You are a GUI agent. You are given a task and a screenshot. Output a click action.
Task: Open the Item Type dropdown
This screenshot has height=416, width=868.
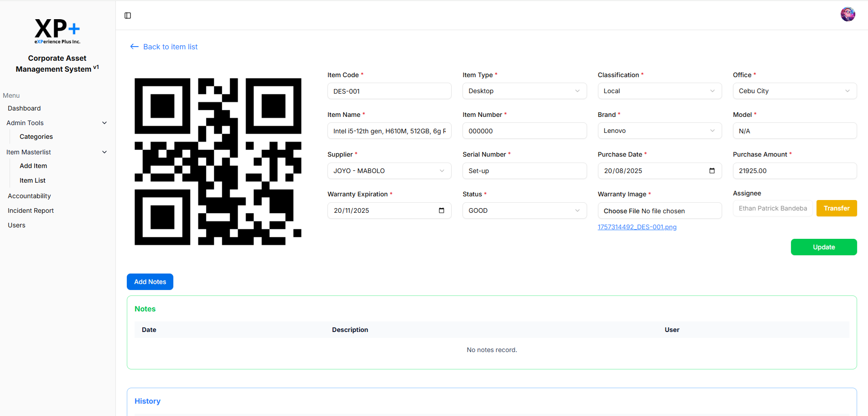point(524,91)
